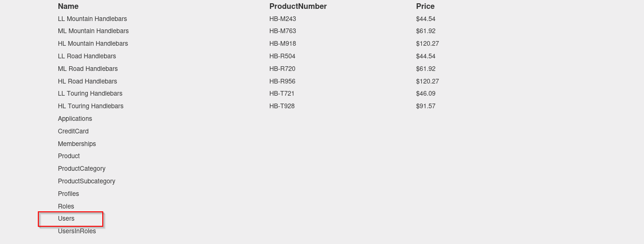644x244 pixels.
Task: Choose ML Road Handlebars
Action: pos(88,69)
